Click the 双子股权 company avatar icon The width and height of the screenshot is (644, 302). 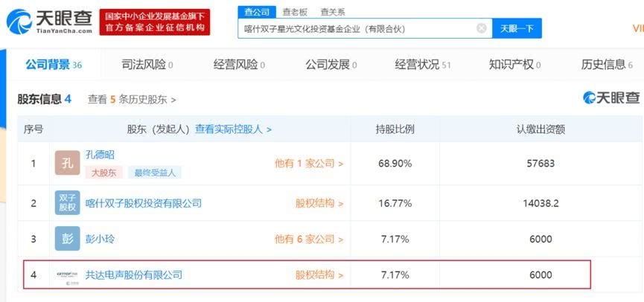pyautogui.click(x=67, y=202)
